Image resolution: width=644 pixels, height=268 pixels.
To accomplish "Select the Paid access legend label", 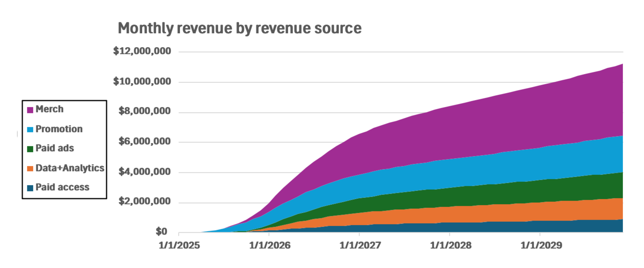I will pyautogui.click(x=62, y=187).
